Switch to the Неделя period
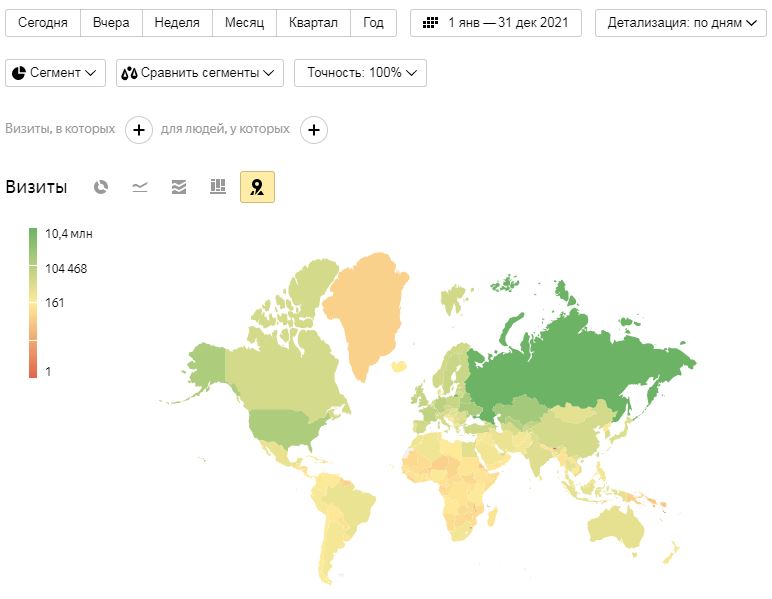Image resolution: width=772 pixels, height=599 pixels. [x=177, y=23]
